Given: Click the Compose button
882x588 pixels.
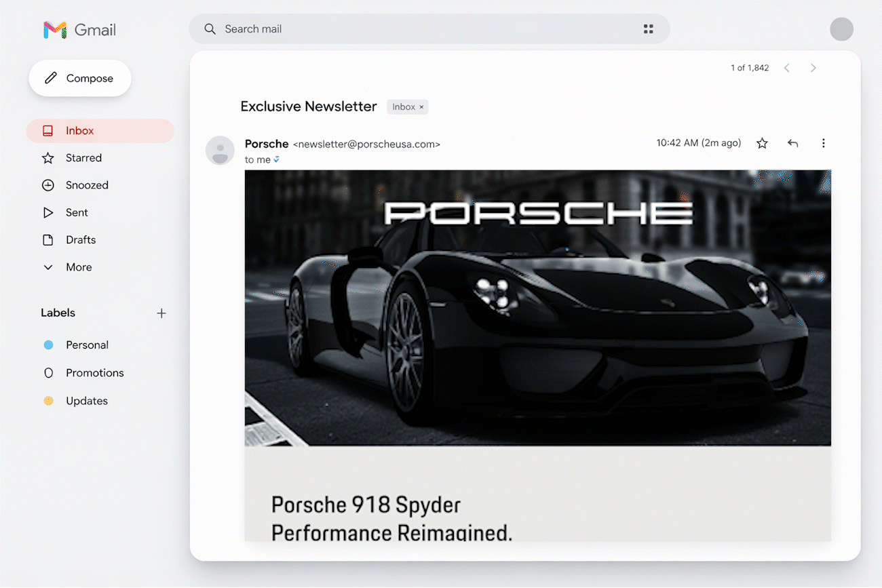Looking at the screenshot, I should (x=80, y=78).
